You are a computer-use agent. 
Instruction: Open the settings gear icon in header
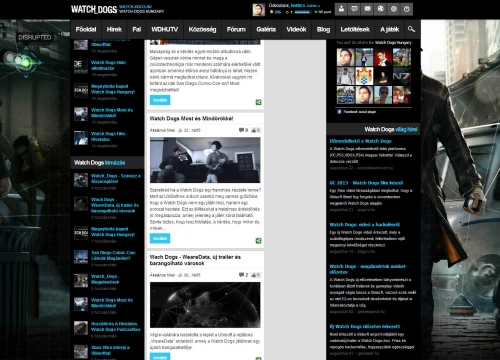(x=393, y=9)
